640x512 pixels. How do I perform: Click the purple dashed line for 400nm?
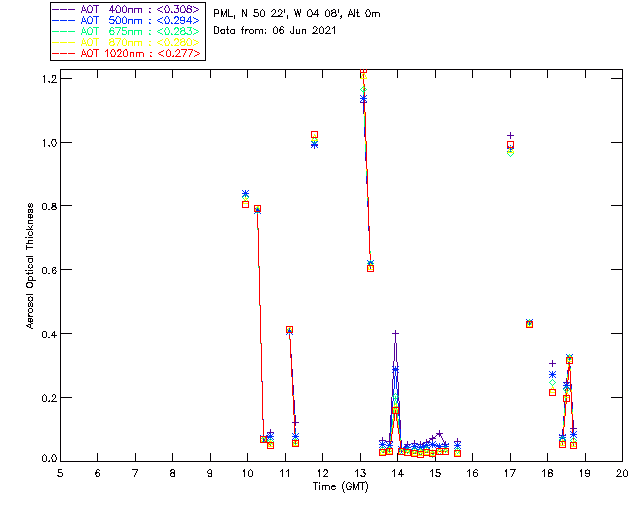point(64,9)
